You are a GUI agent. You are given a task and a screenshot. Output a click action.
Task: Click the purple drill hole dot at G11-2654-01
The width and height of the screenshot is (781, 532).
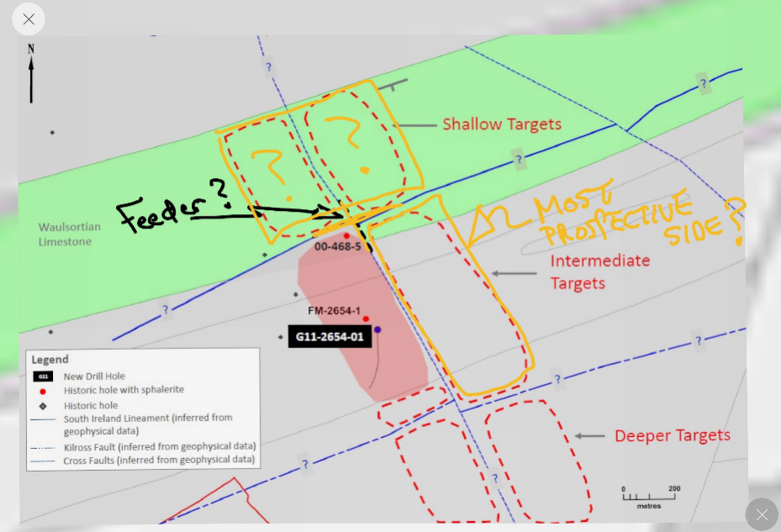point(377,329)
